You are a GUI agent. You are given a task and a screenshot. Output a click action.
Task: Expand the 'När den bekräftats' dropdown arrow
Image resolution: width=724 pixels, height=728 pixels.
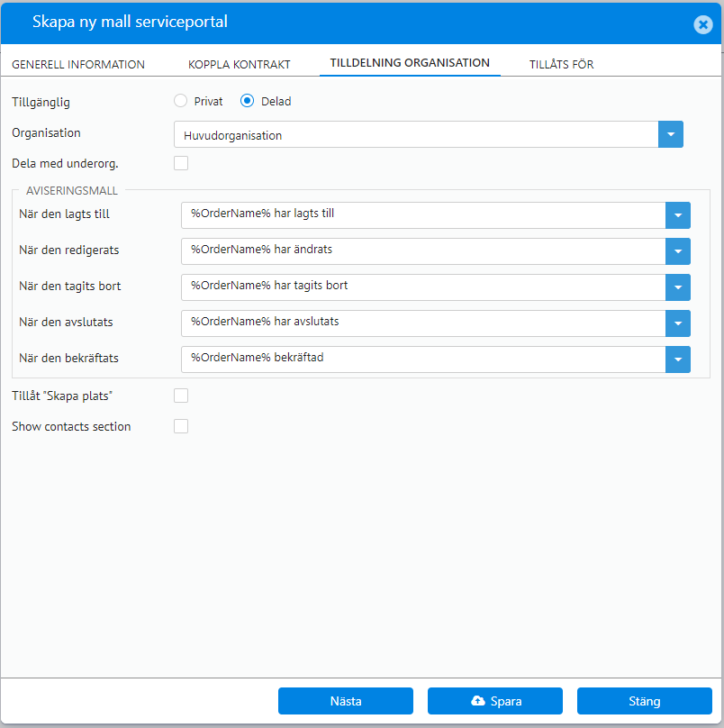coord(678,359)
